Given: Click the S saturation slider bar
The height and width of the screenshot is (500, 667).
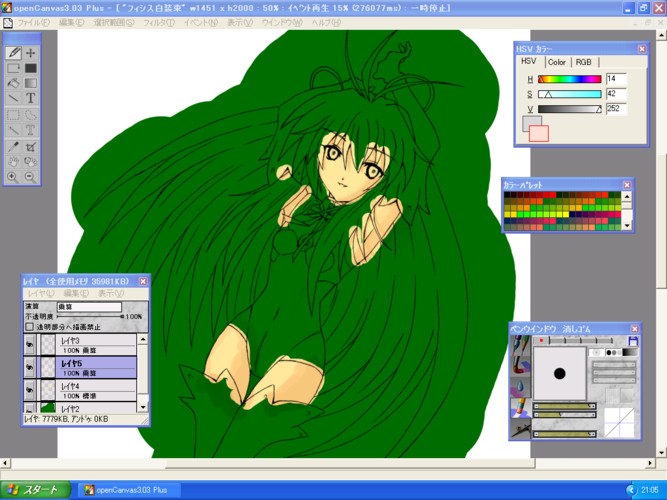Looking at the screenshot, I should point(570,94).
